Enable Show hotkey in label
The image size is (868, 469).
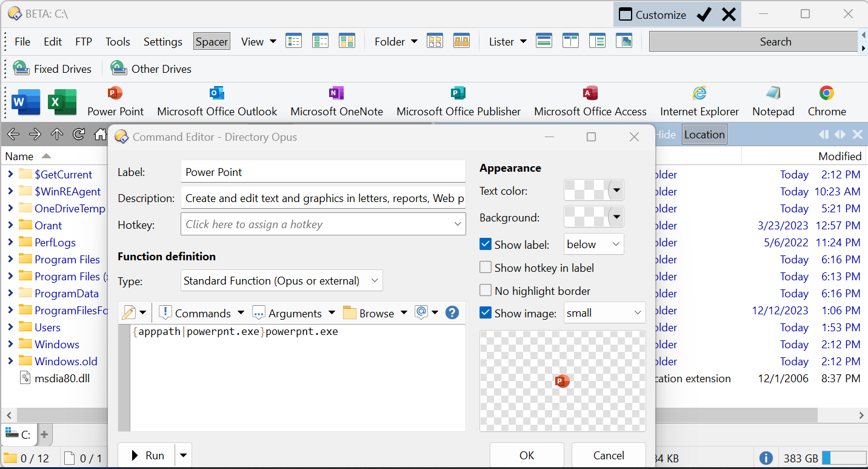tap(486, 268)
